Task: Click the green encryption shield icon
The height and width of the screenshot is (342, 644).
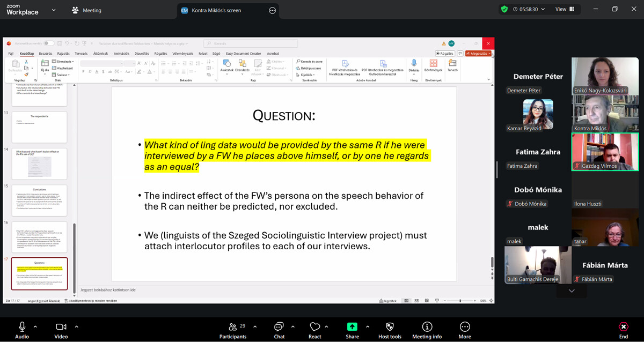Action: (x=504, y=9)
